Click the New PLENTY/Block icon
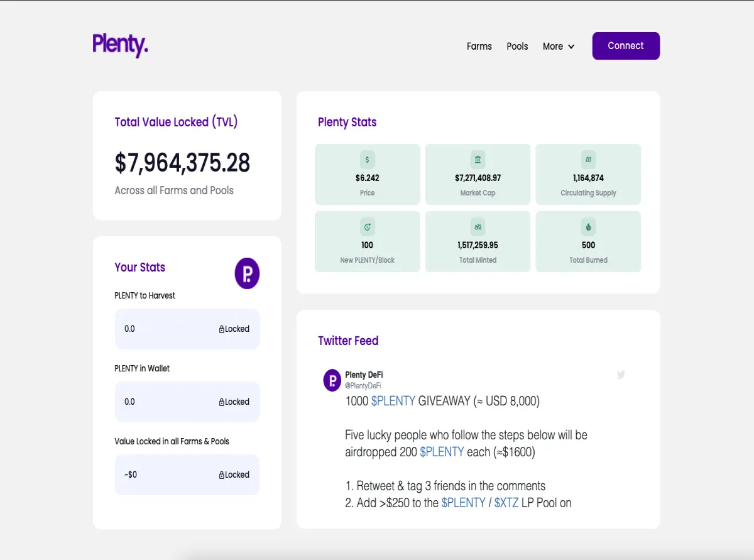This screenshot has width=754, height=560. pos(368,227)
